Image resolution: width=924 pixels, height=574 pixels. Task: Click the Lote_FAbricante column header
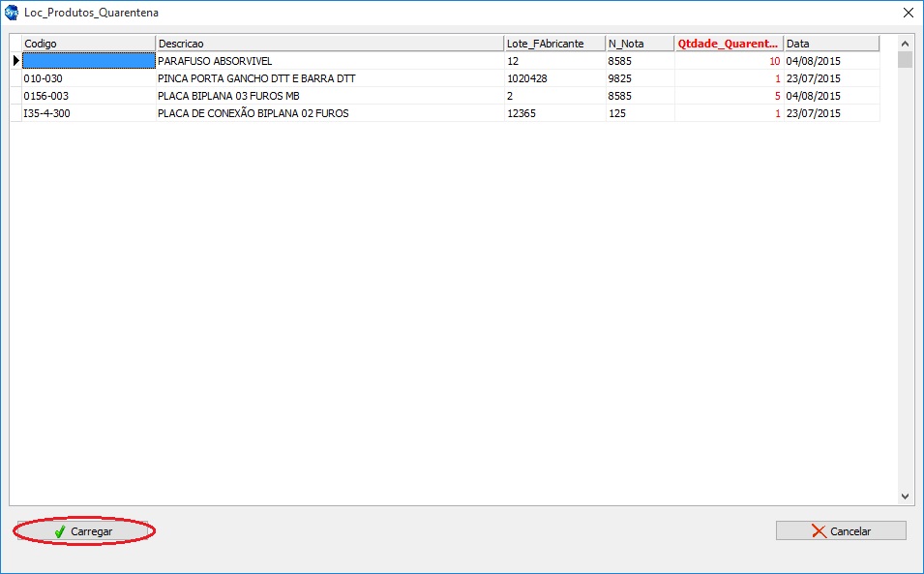pos(553,44)
